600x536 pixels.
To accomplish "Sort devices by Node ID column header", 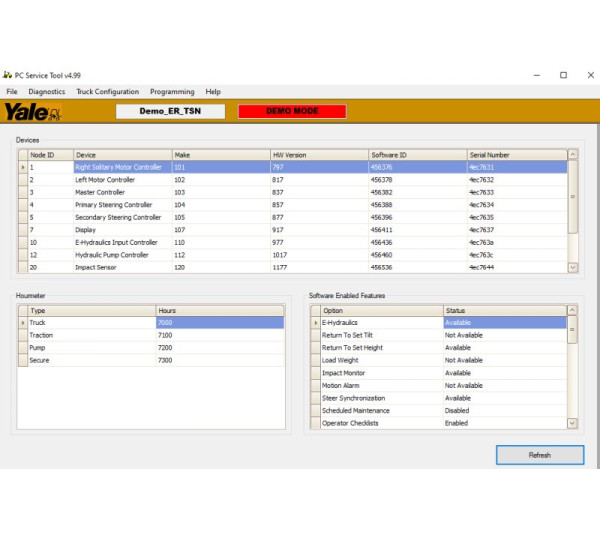I will [50, 155].
